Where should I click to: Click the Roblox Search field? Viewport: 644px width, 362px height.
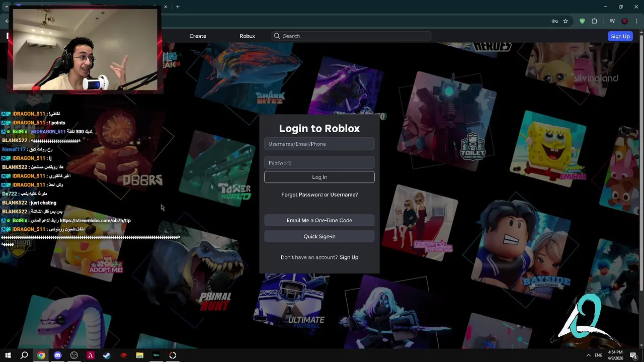352,36
